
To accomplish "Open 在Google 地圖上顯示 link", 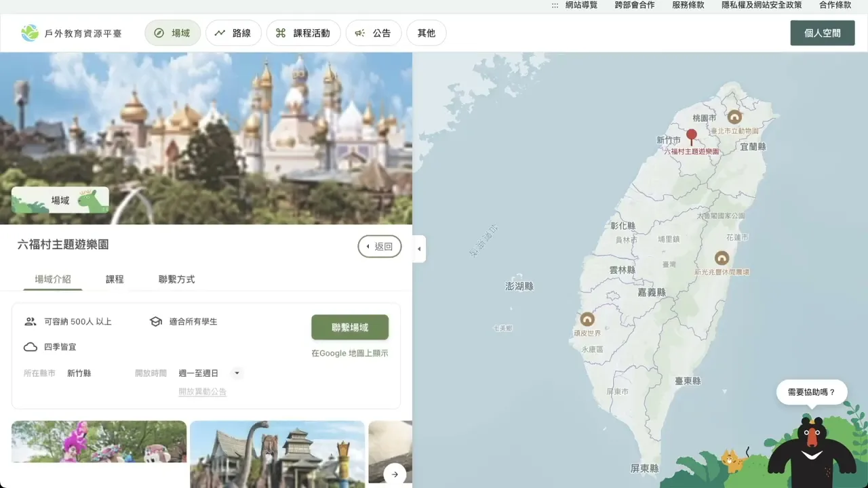I will [x=350, y=353].
